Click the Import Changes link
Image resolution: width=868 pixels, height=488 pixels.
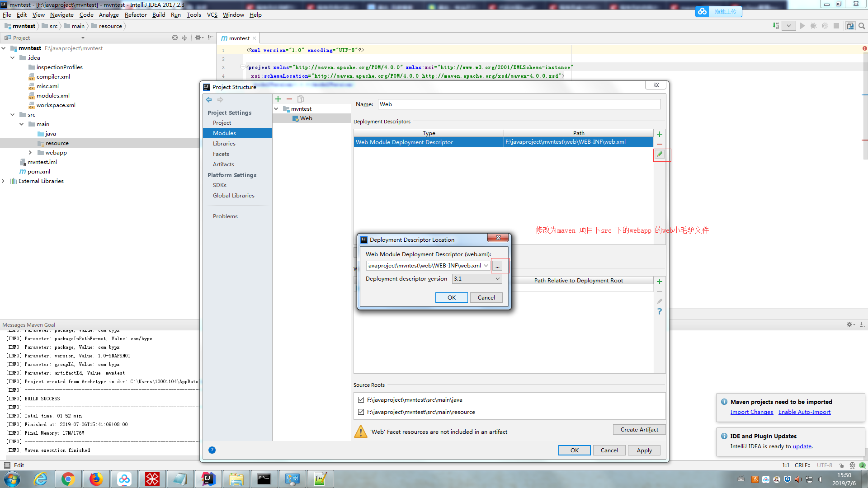(x=751, y=412)
